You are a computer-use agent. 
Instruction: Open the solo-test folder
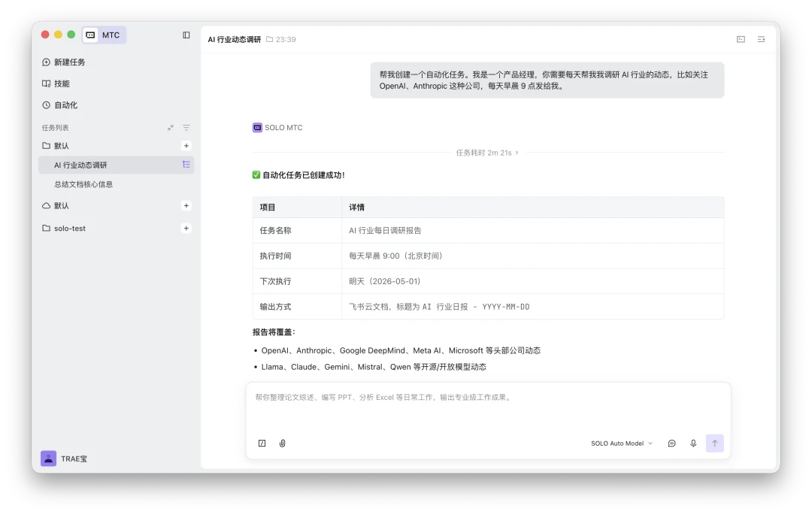(64, 229)
